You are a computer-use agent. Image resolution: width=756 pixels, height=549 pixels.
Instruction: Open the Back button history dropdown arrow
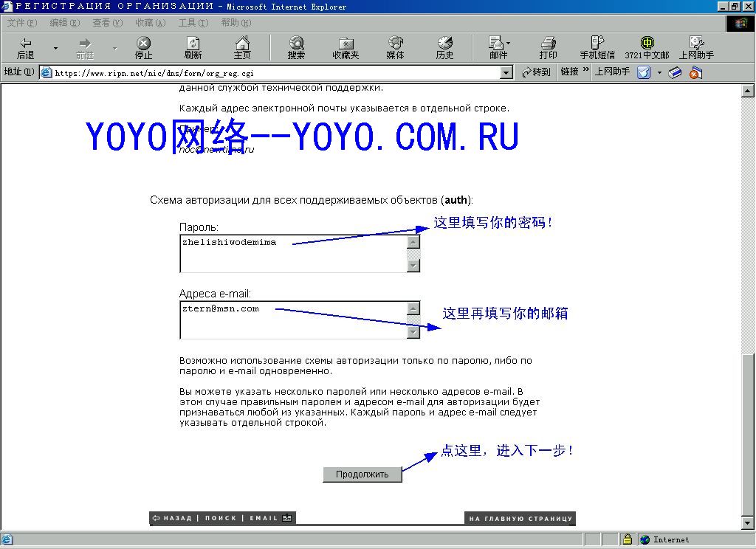55,48
